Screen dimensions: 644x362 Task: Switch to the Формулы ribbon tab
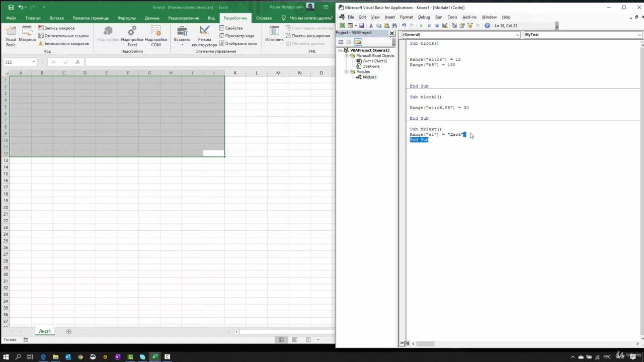tap(126, 18)
